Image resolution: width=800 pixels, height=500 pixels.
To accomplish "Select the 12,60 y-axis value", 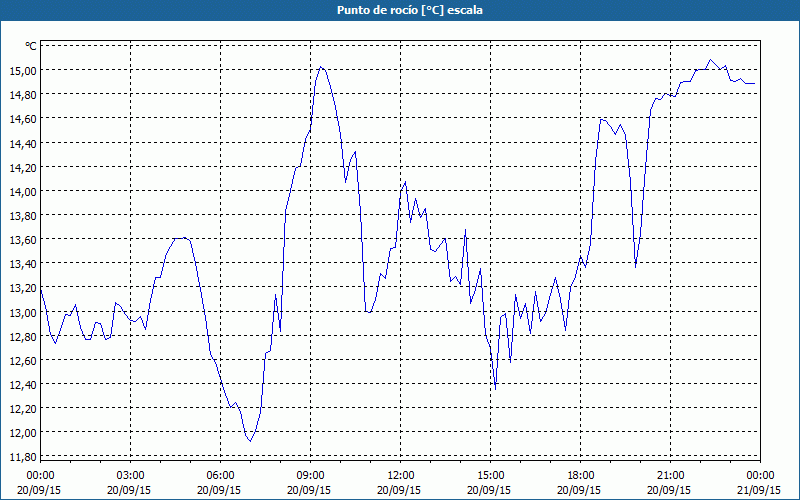I will point(23,361).
